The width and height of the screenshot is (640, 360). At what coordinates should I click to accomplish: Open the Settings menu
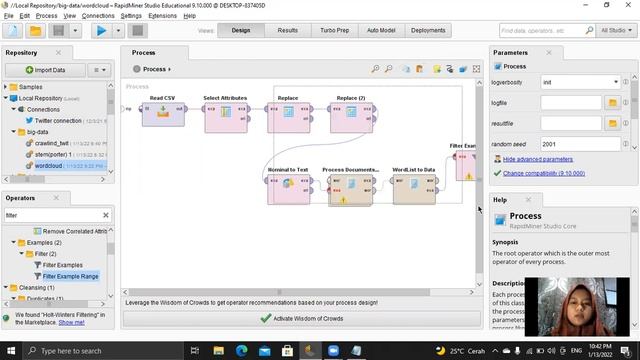point(131,16)
